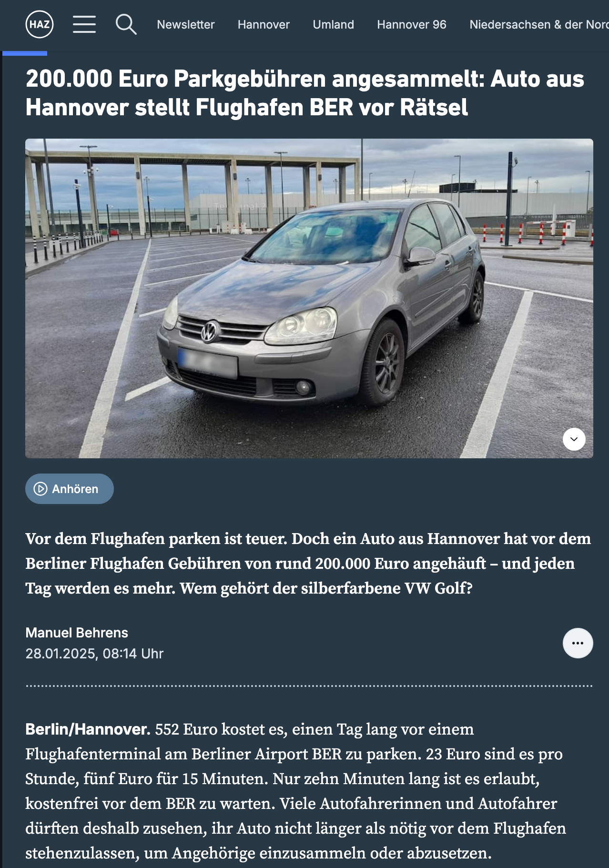Click the bold Berlin/Hannover dateline
Image resolution: width=609 pixels, height=868 pixels.
pos(88,729)
